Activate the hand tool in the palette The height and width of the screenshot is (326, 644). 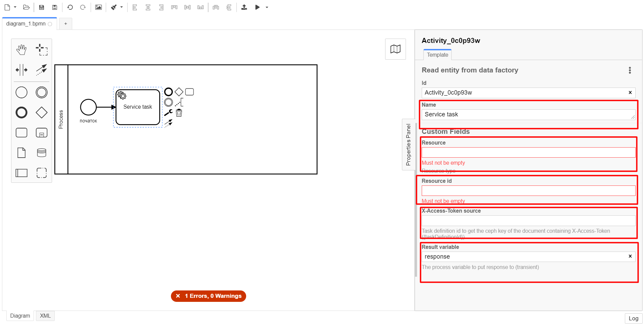[x=21, y=50]
